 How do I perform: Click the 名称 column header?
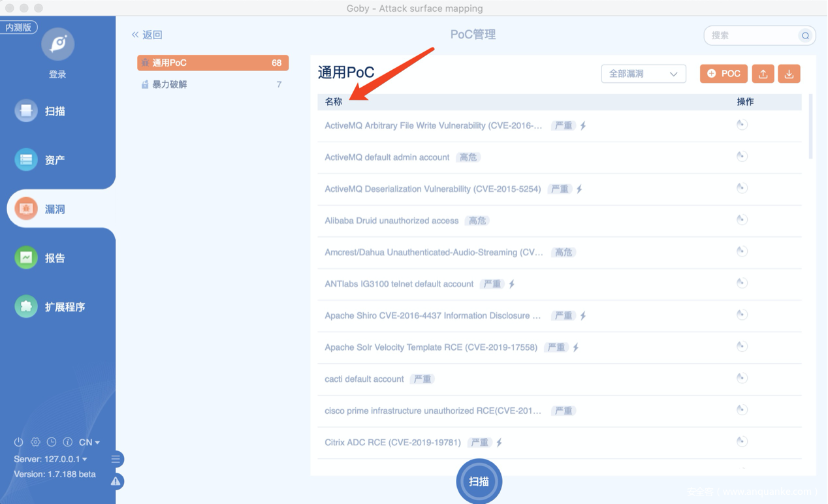(333, 102)
